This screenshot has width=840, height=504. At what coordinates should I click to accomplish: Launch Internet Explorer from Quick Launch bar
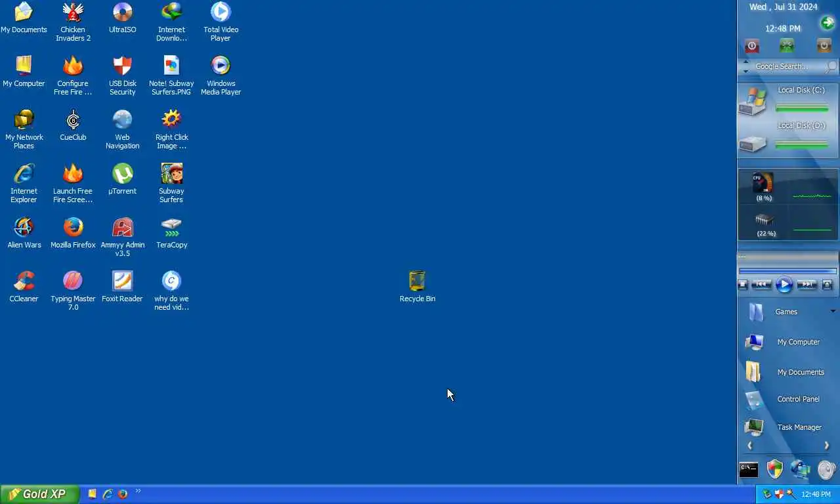tap(108, 494)
